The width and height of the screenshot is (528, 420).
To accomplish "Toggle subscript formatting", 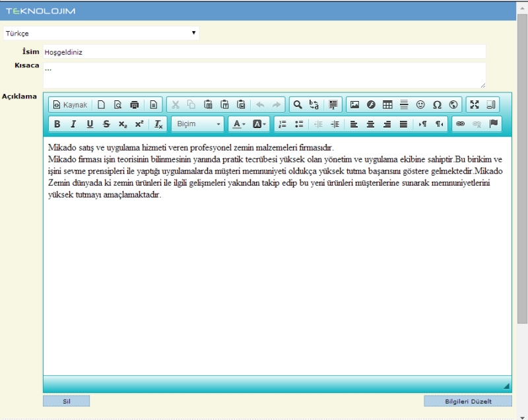I will click(x=123, y=124).
